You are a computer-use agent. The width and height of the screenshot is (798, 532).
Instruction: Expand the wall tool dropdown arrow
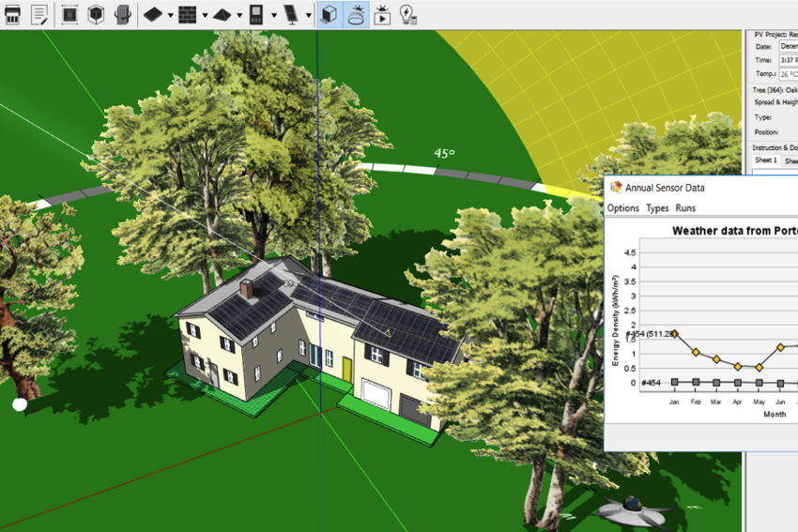point(204,15)
